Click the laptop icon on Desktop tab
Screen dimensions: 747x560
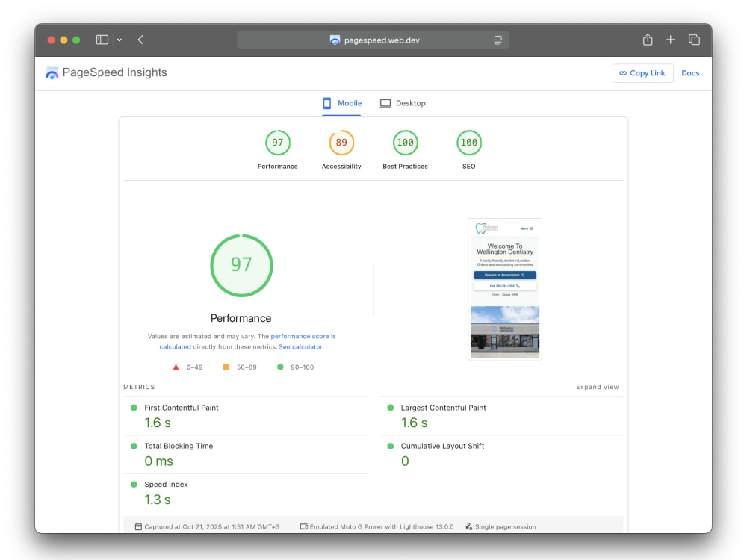[385, 103]
